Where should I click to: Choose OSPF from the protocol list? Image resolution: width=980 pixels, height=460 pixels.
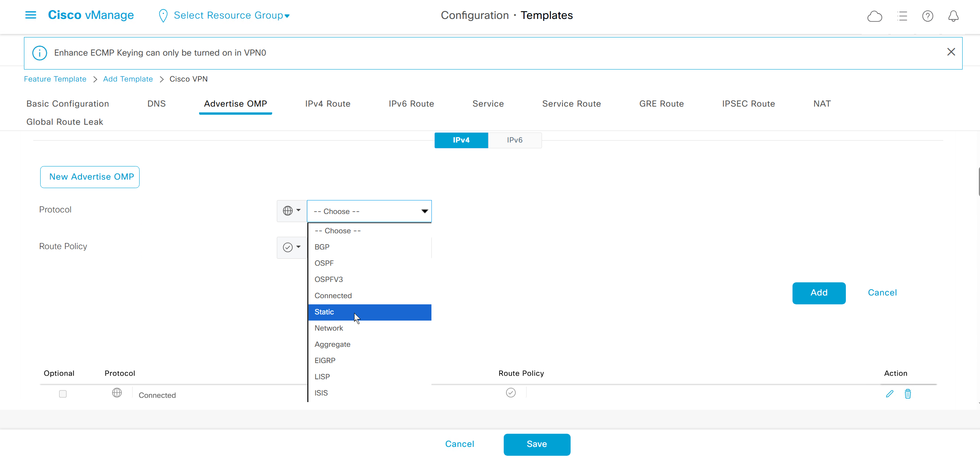tap(324, 263)
